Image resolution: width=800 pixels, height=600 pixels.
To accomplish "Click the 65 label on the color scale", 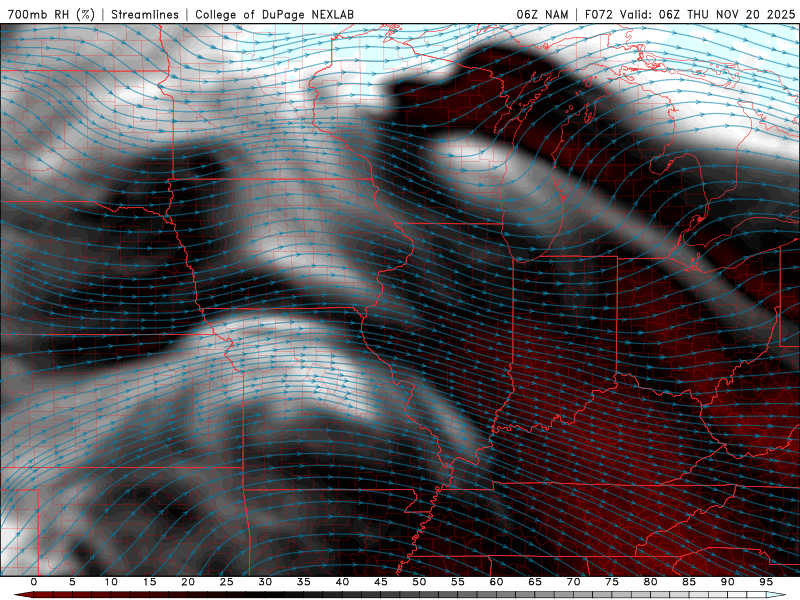I will [x=535, y=582].
